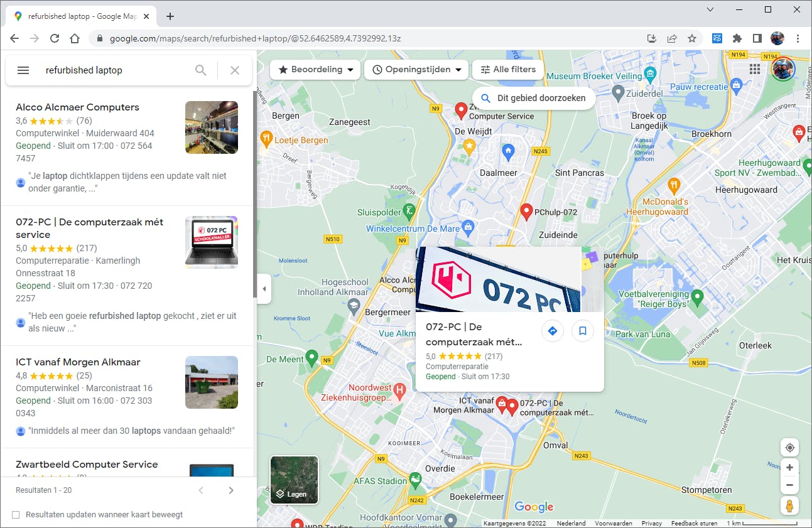Save 072-PC with bookmark icon
The image size is (812, 528).
click(583, 331)
